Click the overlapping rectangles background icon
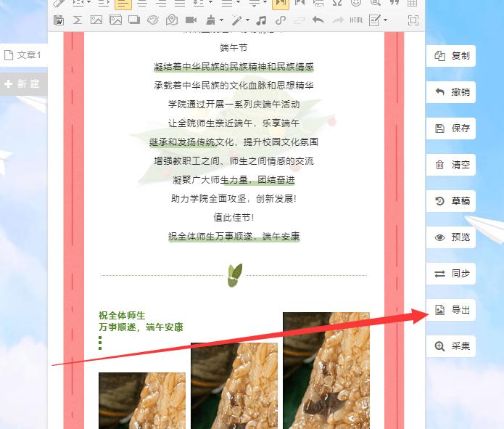This screenshot has width=504, height=429. point(134,20)
